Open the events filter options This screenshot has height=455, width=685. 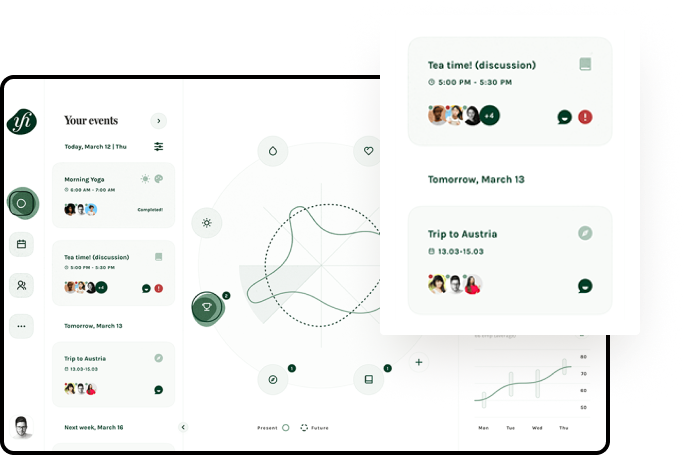(158, 146)
